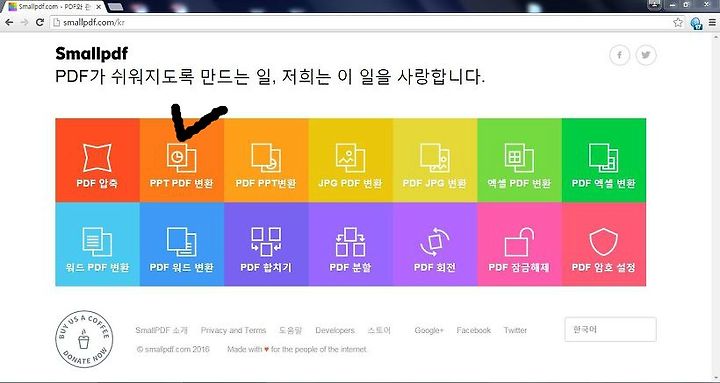The image size is (720, 383).
Task: Open the PDF 워드 변환 tool icon
Action: (181, 242)
